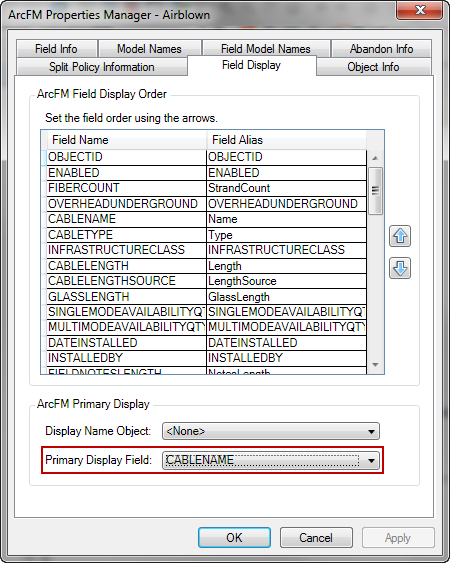Expand the Primary Display Field combo box
450x563 pixels.
[x=271, y=460]
